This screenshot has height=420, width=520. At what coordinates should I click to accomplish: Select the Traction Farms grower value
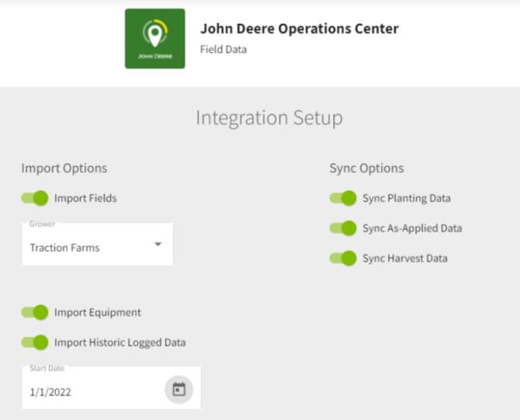[x=65, y=248]
